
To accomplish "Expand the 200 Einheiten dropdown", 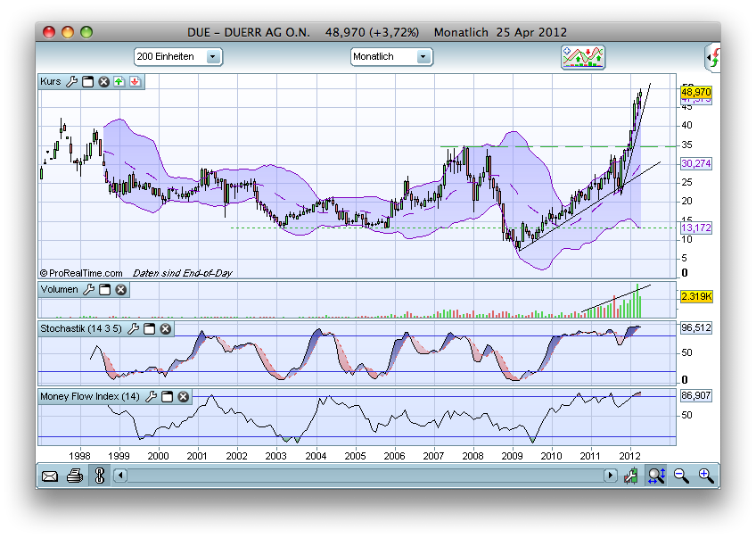I will [212, 56].
